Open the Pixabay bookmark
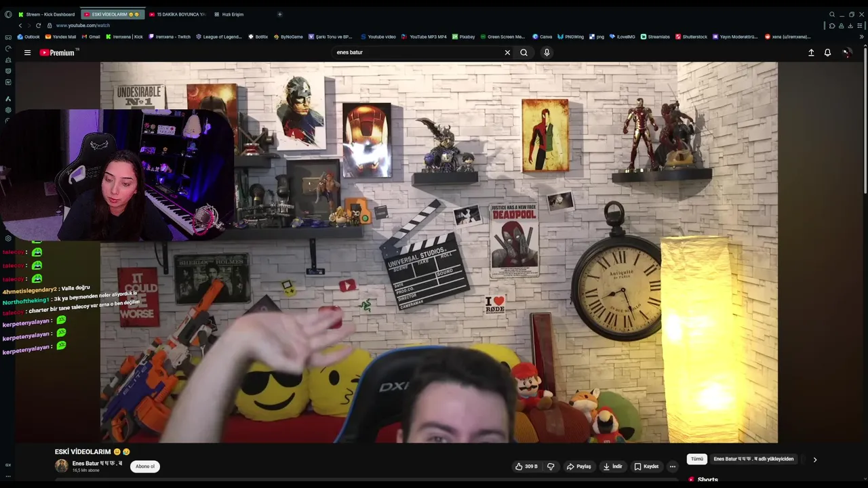This screenshot has width=868, height=488. pos(464,37)
